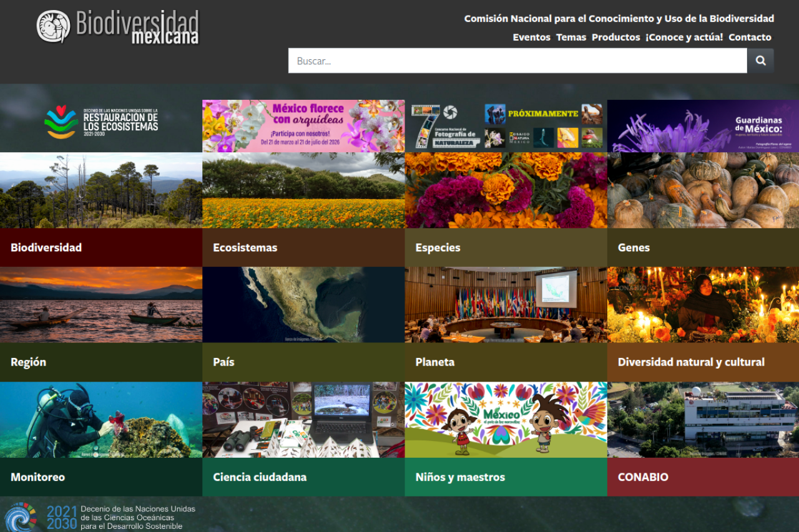
Task: Click the Fotografía de Naturaleza contest banner
Action: (x=506, y=126)
